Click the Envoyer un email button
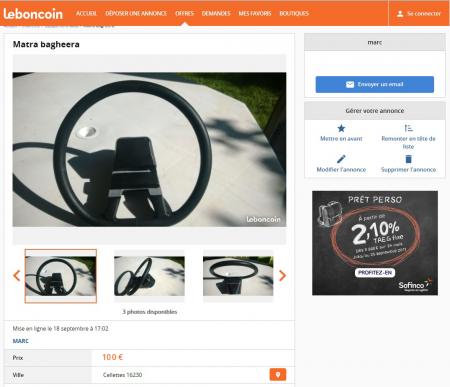450x387 pixels. pos(375,84)
